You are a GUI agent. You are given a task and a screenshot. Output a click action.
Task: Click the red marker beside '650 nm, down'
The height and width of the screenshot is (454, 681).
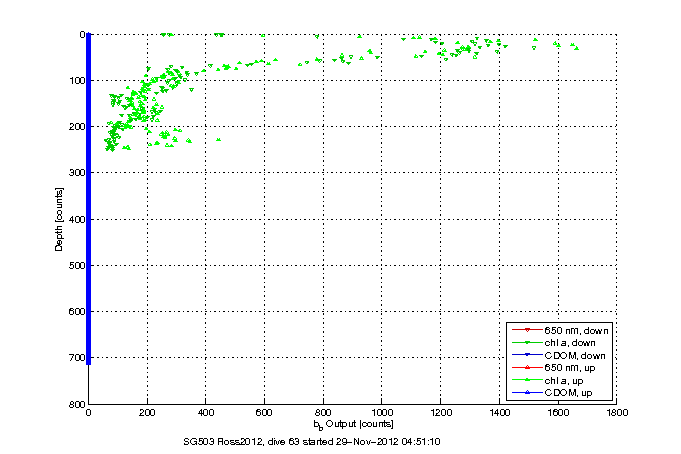tap(527, 330)
